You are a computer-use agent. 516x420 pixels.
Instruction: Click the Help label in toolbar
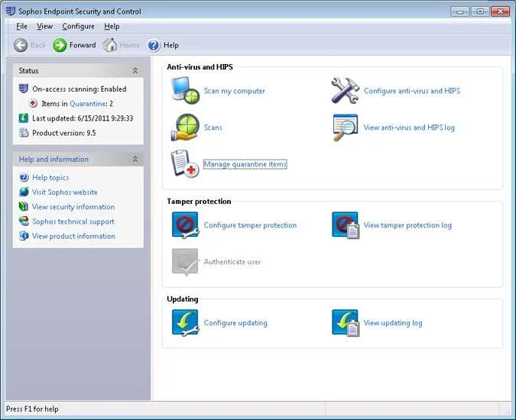point(171,45)
